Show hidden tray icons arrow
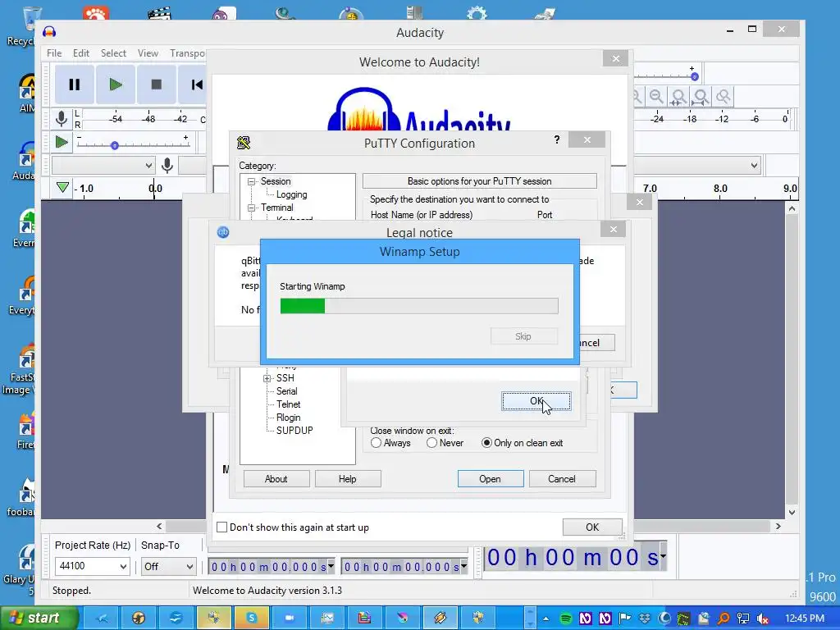The height and width of the screenshot is (630, 840). pyautogui.click(x=546, y=619)
